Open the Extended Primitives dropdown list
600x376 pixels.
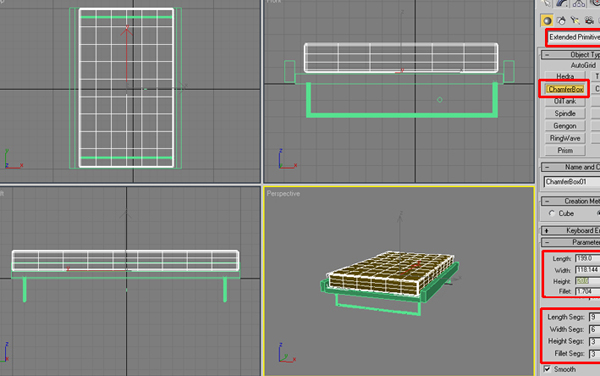[x=574, y=37]
